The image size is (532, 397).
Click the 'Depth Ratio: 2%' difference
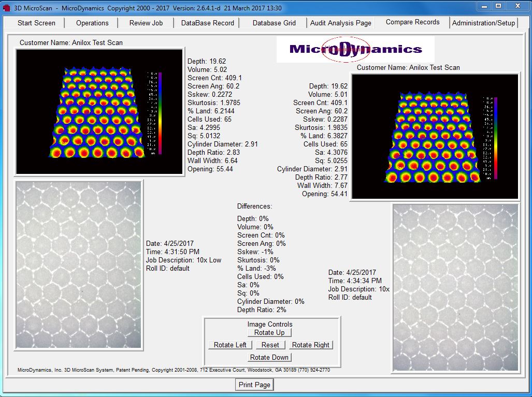(262, 310)
